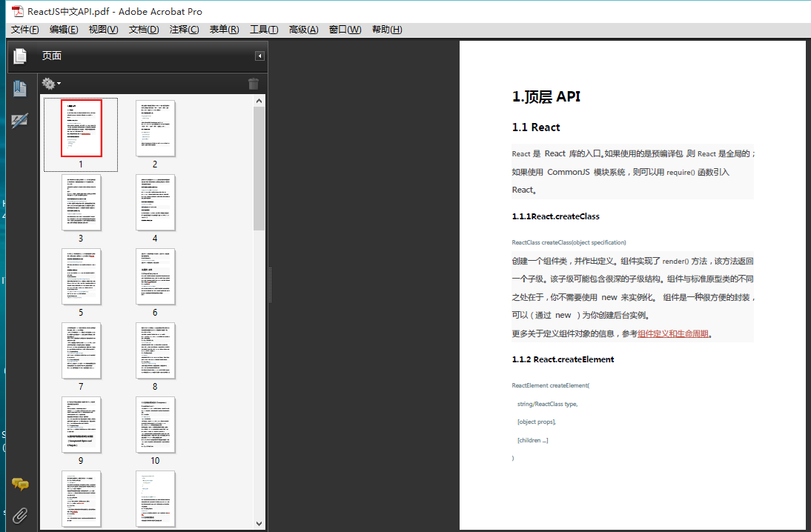Viewport: 811px width, 532px height.
Task: Follow the 组件定义和生命周期 link
Action: pos(673,334)
